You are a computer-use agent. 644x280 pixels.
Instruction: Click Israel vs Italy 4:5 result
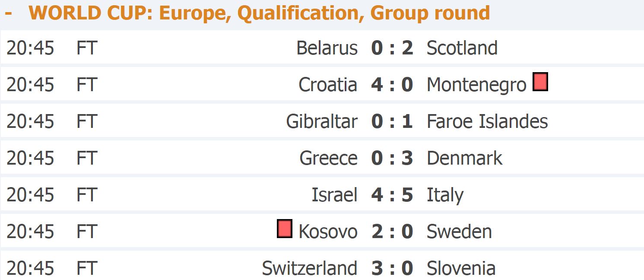pyautogui.click(x=392, y=195)
